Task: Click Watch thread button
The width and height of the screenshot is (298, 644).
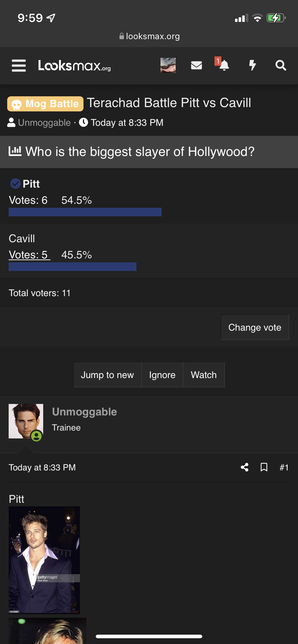Action: (x=204, y=375)
